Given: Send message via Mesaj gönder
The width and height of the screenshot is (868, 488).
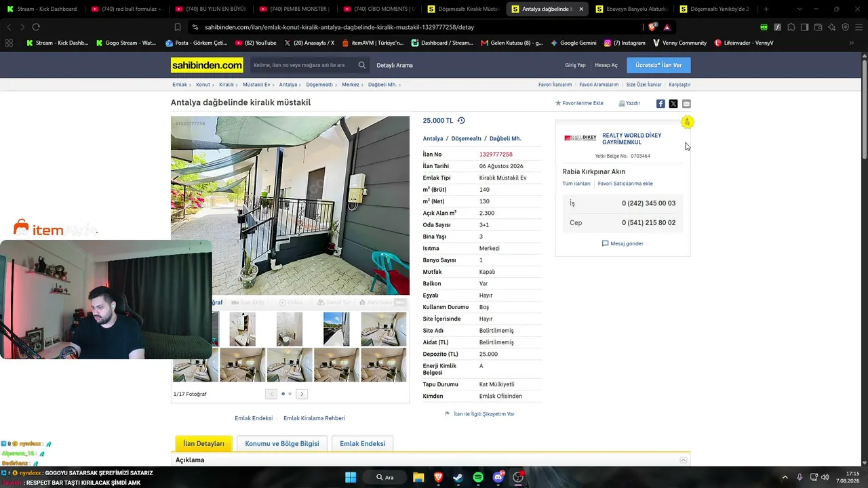Looking at the screenshot, I should click(623, 243).
